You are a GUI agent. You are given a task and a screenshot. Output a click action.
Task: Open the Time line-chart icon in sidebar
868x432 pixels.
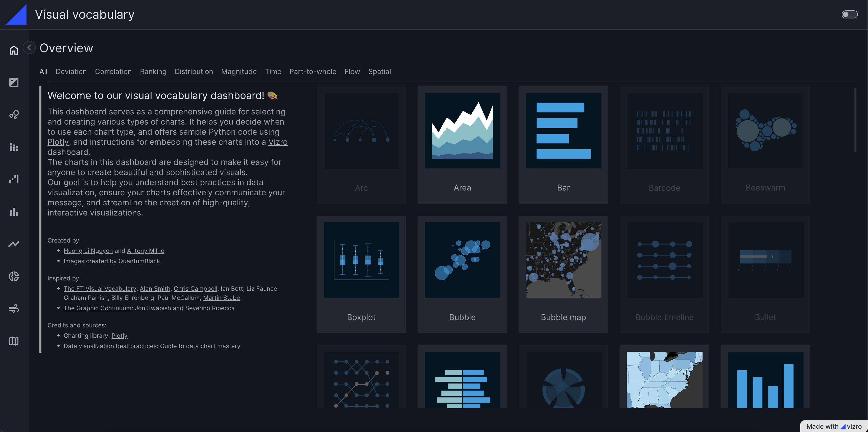[x=14, y=244]
